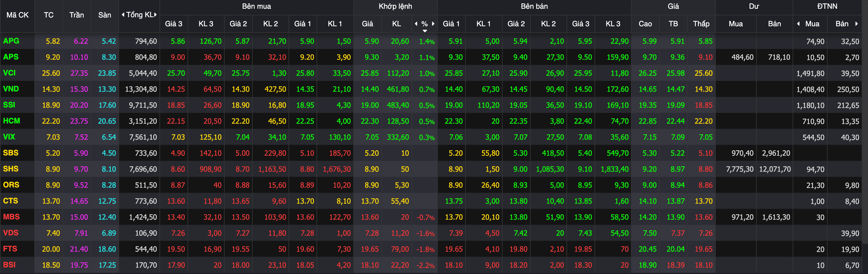Image resolution: width=868 pixels, height=274 pixels.
Task: Open the dropdown caret under the % header
Action: (x=425, y=31)
